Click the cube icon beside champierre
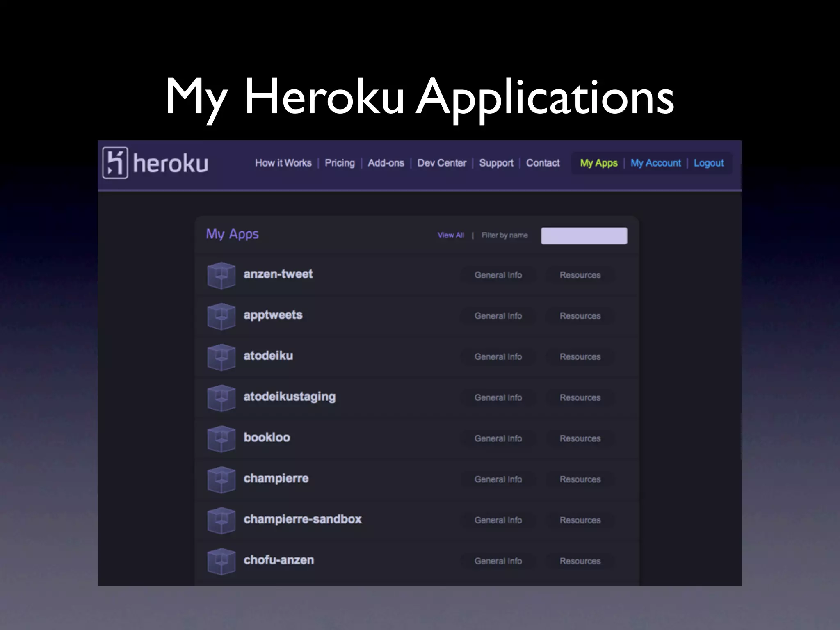Image resolution: width=840 pixels, height=630 pixels. coord(221,479)
